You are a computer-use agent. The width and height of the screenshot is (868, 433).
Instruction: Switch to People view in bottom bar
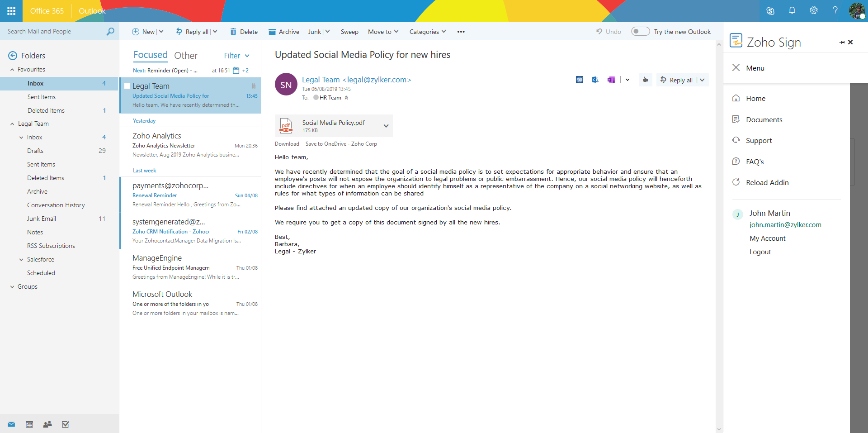click(x=47, y=424)
